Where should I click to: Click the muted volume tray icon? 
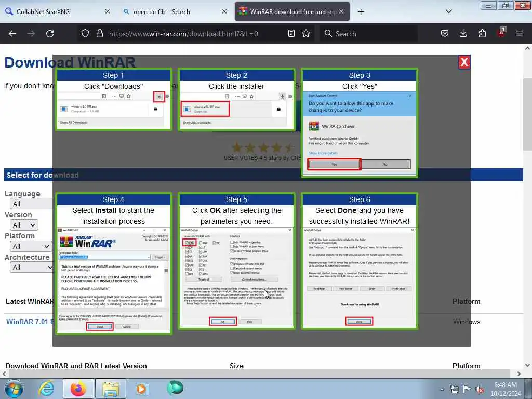(480, 389)
